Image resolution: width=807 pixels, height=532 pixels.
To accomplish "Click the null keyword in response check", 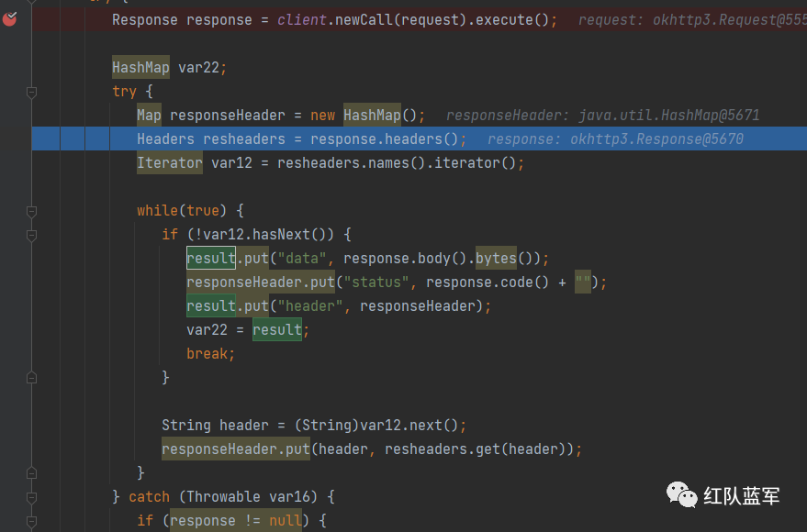I will 286,521.
